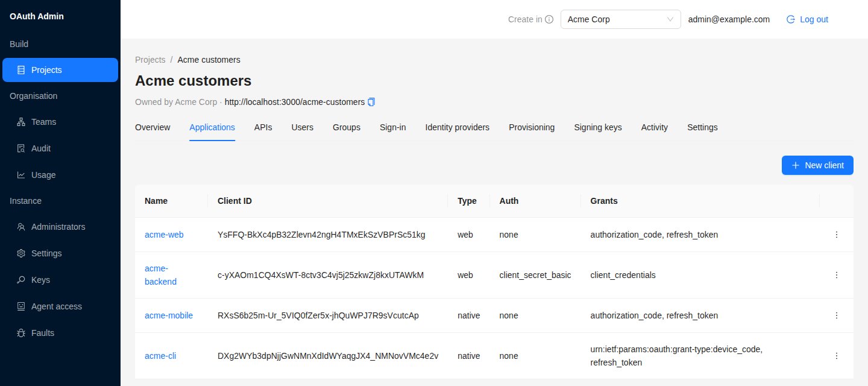Image resolution: width=868 pixels, height=386 pixels.
Task: Click the acme-cli Client ID value
Action: (328, 356)
